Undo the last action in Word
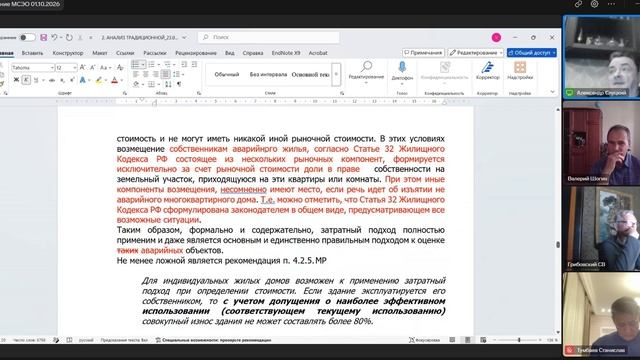 (54, 38)
